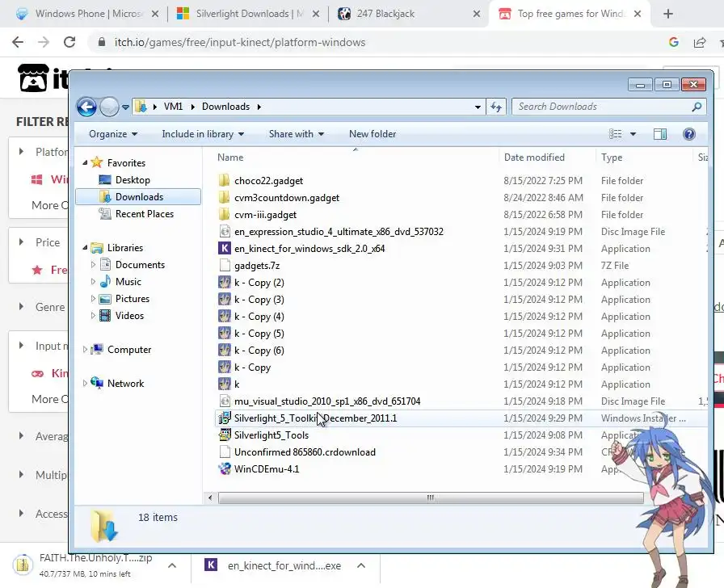Switch to Silverlight Downloads browser tab

point(248,14)
